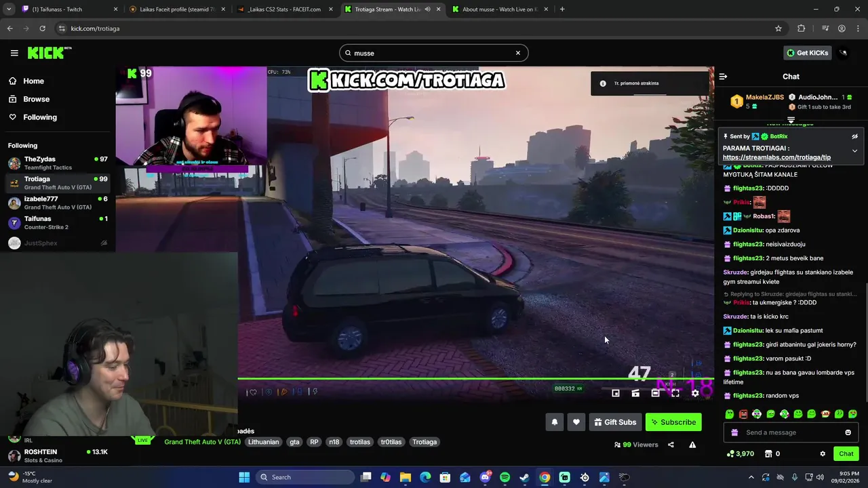Select the Lithuanian tag
868x488 pixels.
tap(263, 442)
